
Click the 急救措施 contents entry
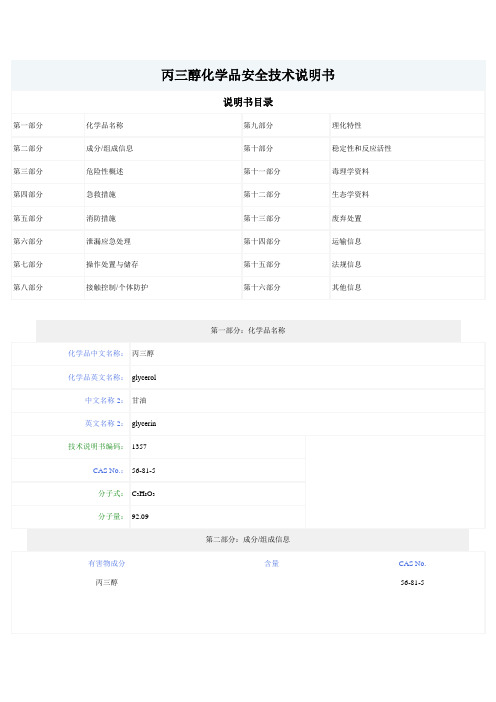[101, 194]
